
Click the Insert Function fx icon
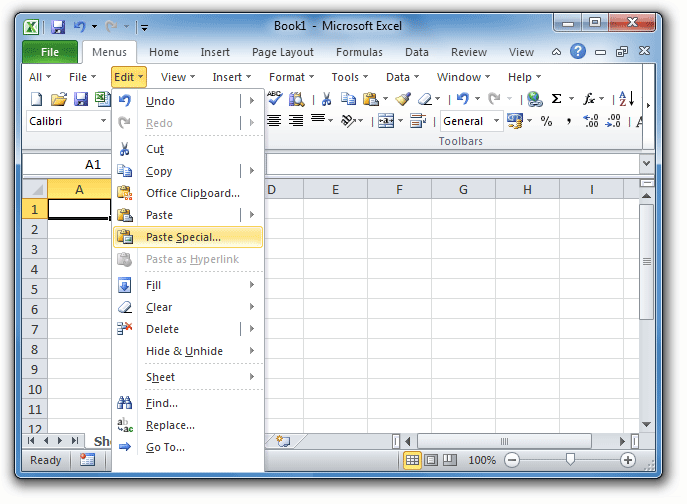[589, 99]
